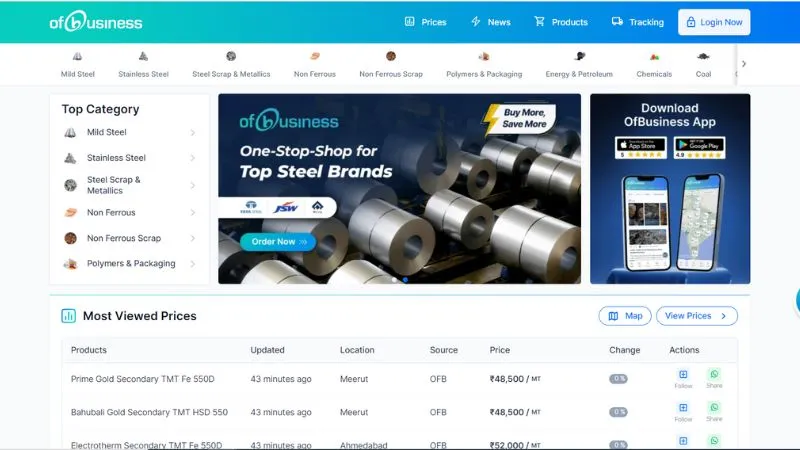
Task: Show more categories with right arrow
Action: click(744, 64)
